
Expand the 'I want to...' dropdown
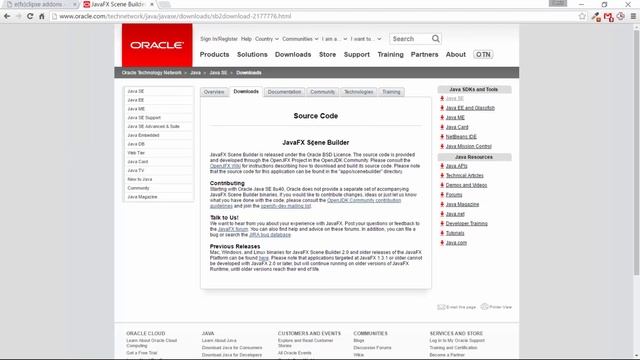[366, 39]
